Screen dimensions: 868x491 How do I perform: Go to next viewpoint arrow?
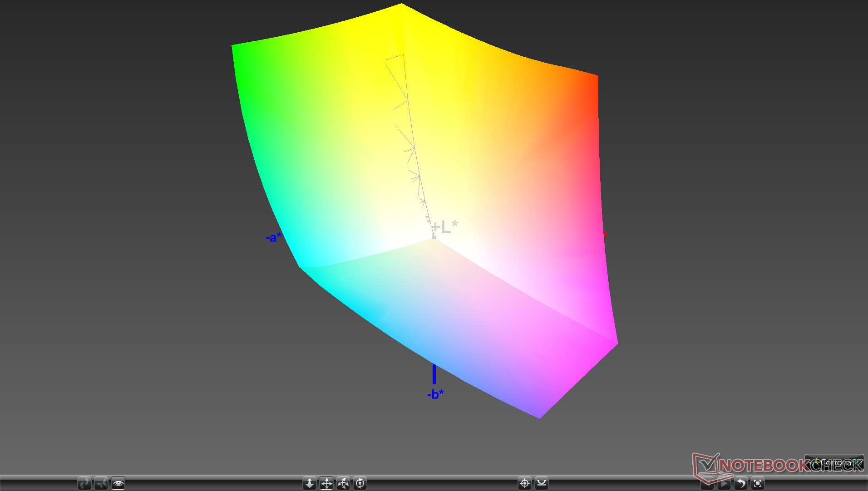pos(724,483)
